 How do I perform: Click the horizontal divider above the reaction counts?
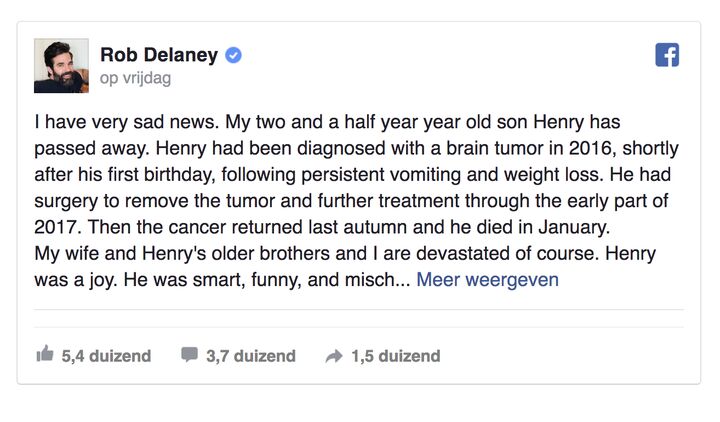pyautogui.click(x=359, y=310)
